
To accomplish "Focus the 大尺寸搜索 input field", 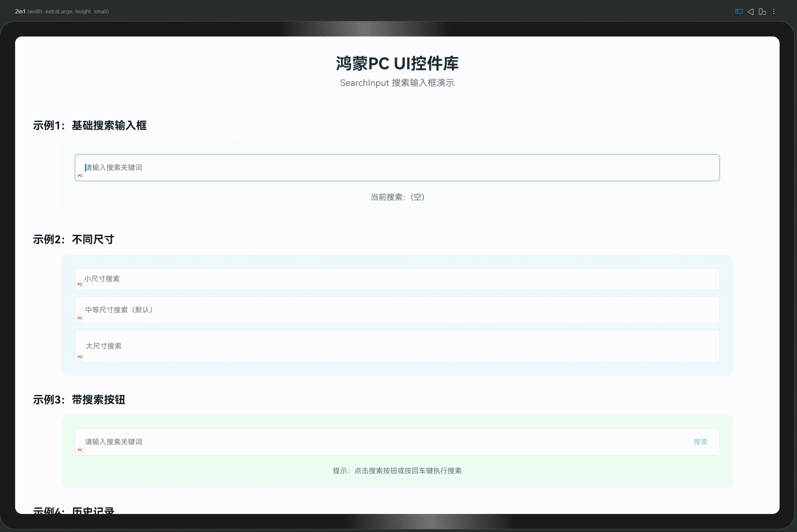I will pos(238,346).
